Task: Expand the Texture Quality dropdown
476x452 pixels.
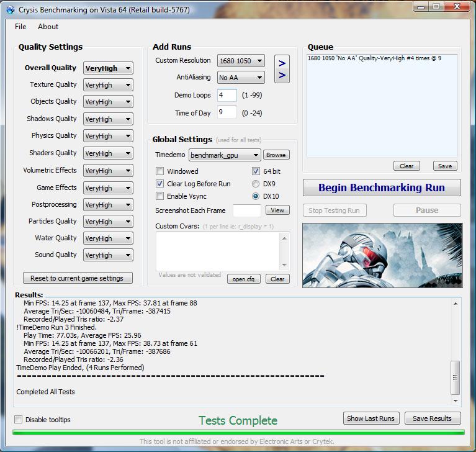Action: tap(108, 85)
